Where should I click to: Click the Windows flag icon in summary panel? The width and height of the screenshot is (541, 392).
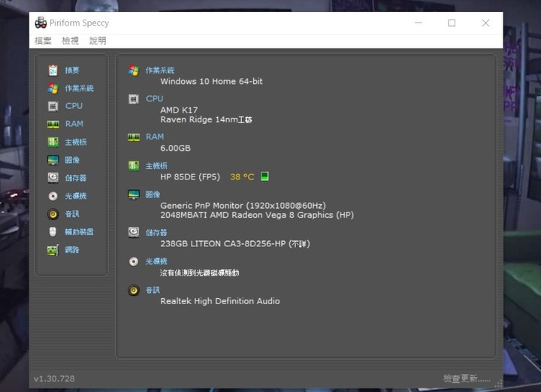[134, 71]
